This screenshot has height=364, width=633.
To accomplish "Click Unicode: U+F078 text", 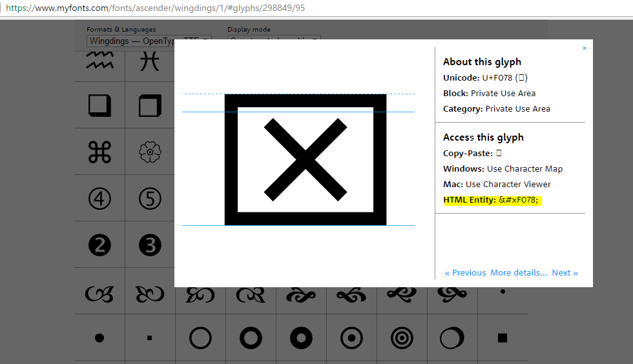I will 485,77.
